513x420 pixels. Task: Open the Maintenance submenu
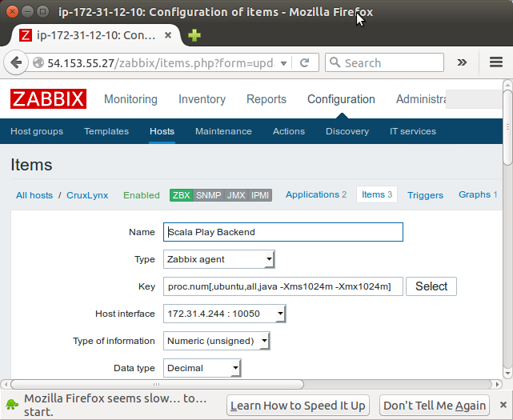click(223, 131)
